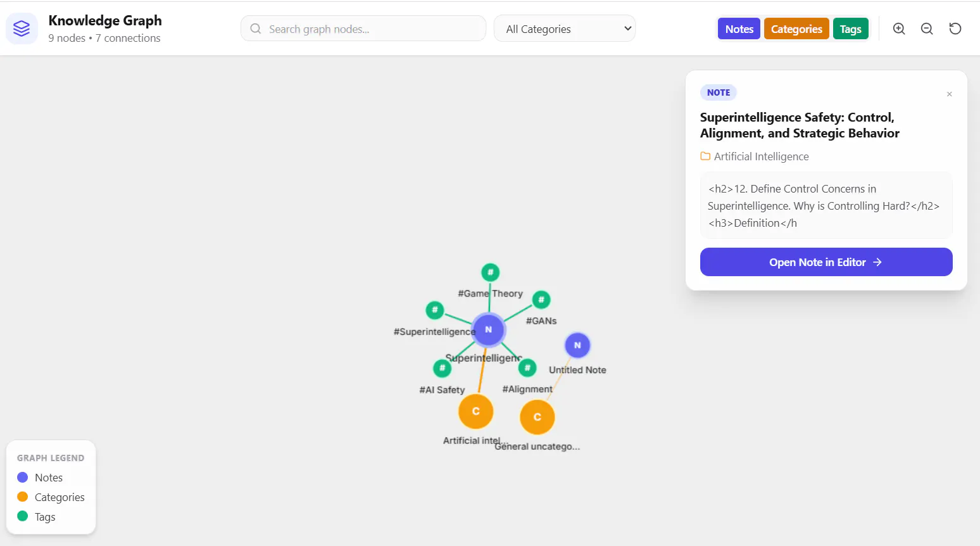Select the #Game Theory tag node

[x=490, y=272]
